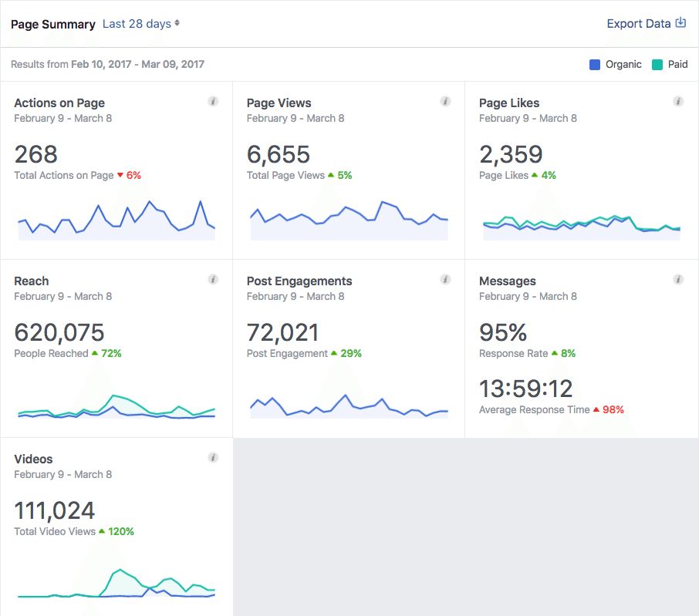The height and width of the screenshot is (616, 699).
Task: Open the Messages info tooltip icon
Action: click(x=677, y=279)
